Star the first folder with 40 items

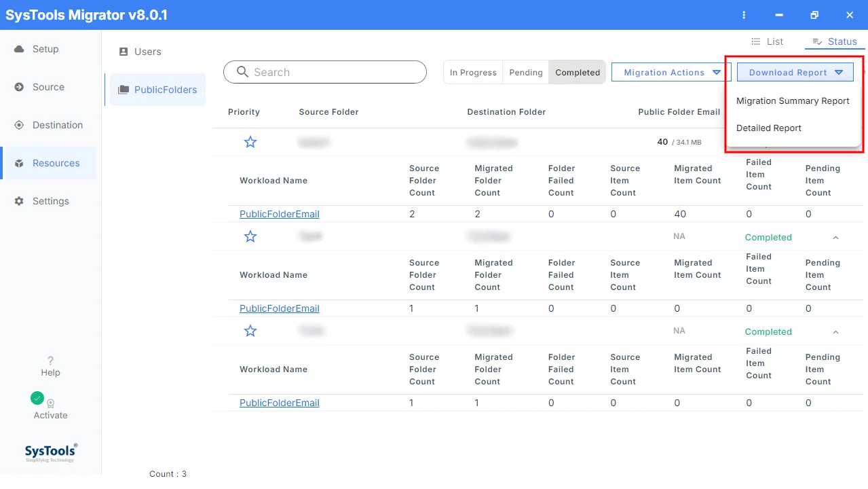[x=250, y=142]
